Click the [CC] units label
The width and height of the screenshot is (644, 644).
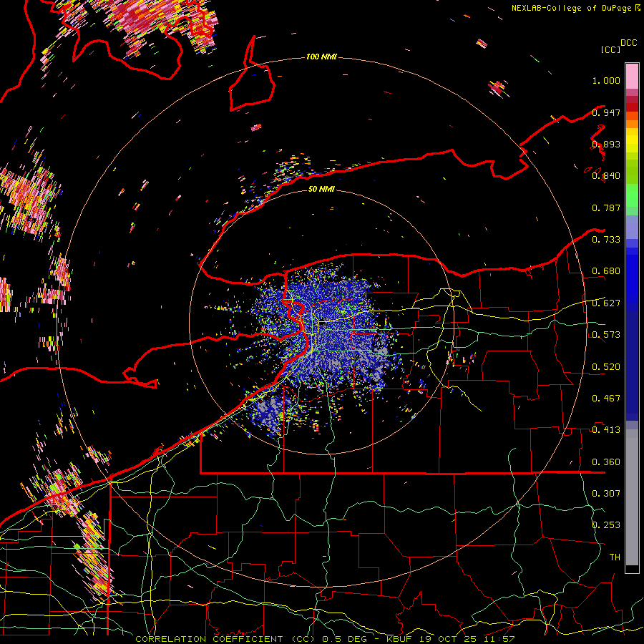click(610, 49)
